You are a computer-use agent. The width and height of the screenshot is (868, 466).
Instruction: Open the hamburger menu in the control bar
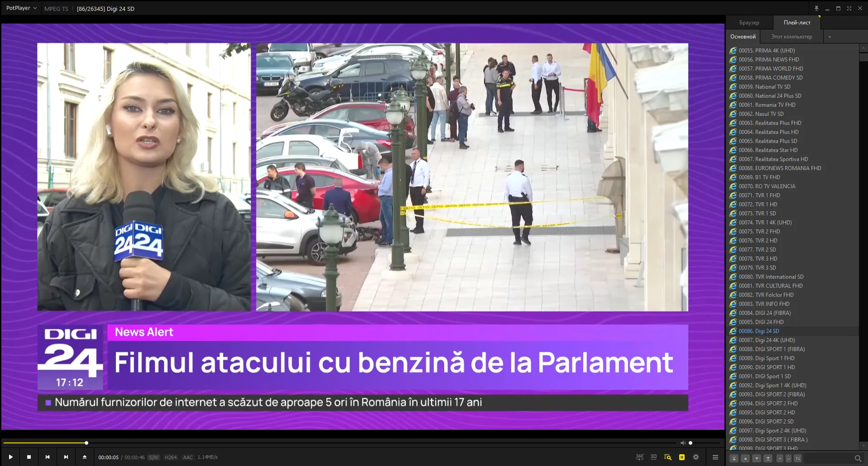[x=715, y=457]
